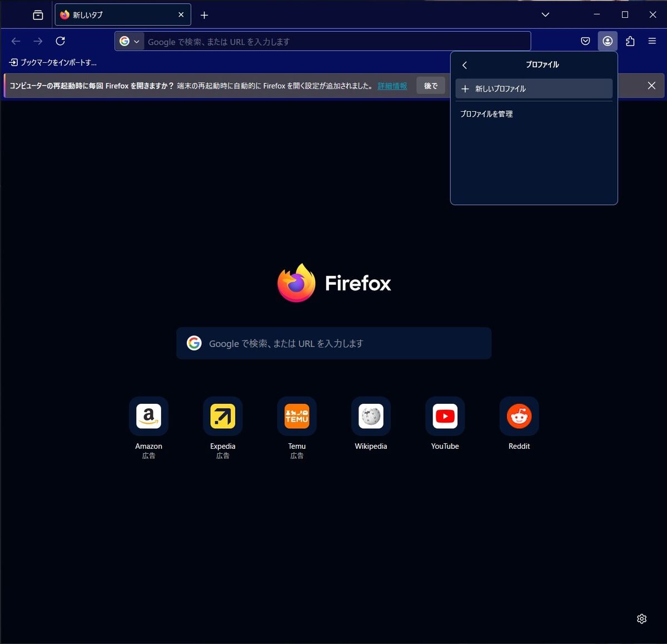The width and height of the screenshot is (667, 644).
Task: Go forward with the forward arrow
Action: pyautogui.click(x=38, y=41)
